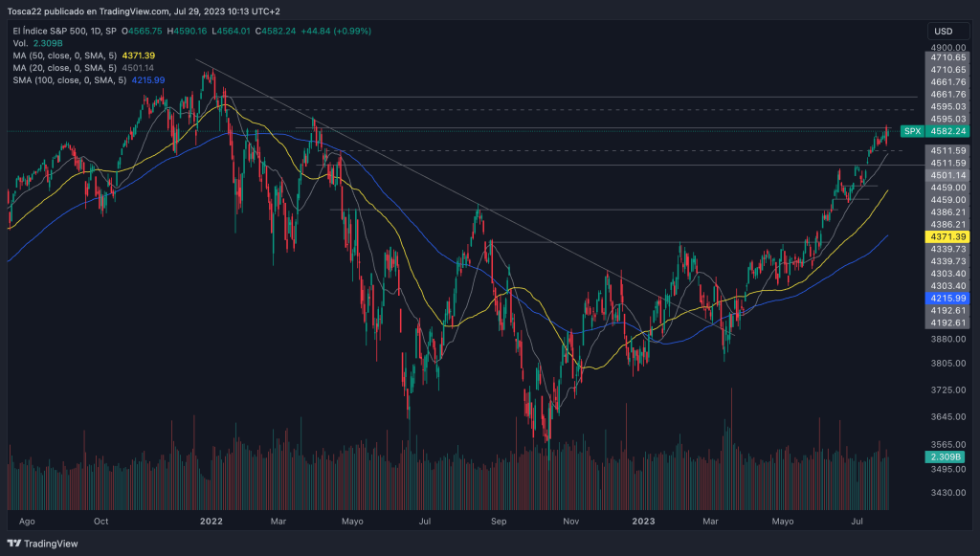Click the blue 4215.99 price axis label
Viewport: 980px width, 556px height.
946,299
